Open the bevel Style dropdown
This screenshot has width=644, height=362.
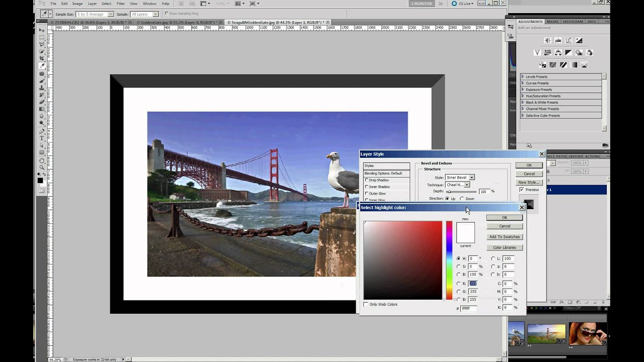[x=460, y=177]
